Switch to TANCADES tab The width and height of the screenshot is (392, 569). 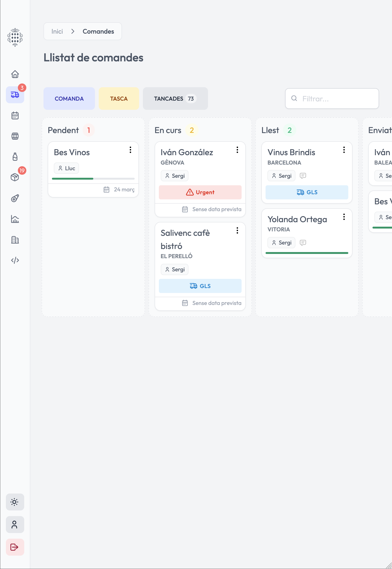pyautogui.click(x=175, y=99)
